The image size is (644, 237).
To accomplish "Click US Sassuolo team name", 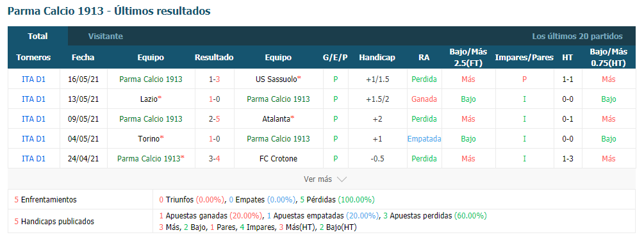I will 276,79.
